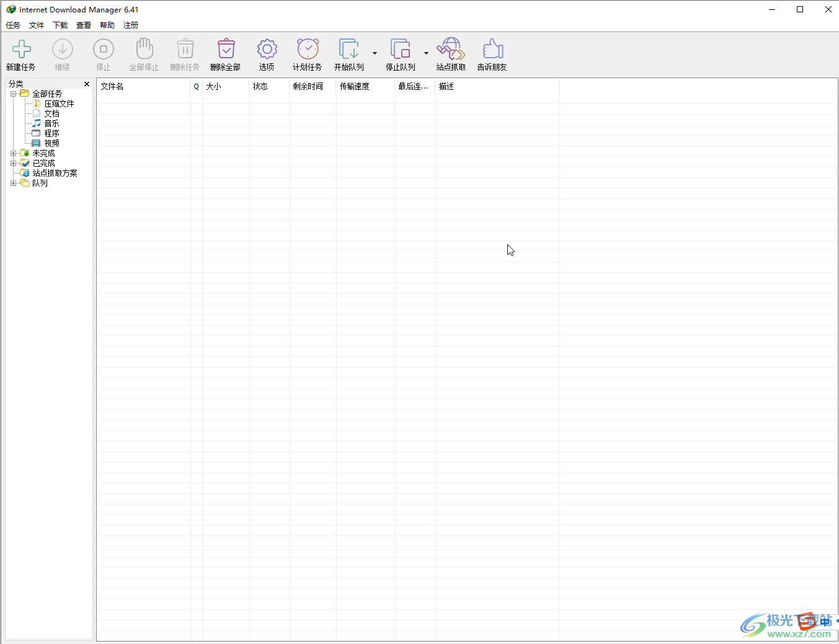Click the 继续 (Resume) download icon
This screenshot has height=644, width=839.
tap(63, 49)
